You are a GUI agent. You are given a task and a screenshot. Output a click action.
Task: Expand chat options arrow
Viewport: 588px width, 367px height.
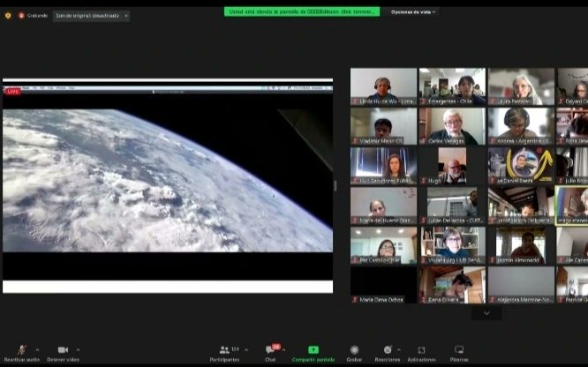(284, 349)
